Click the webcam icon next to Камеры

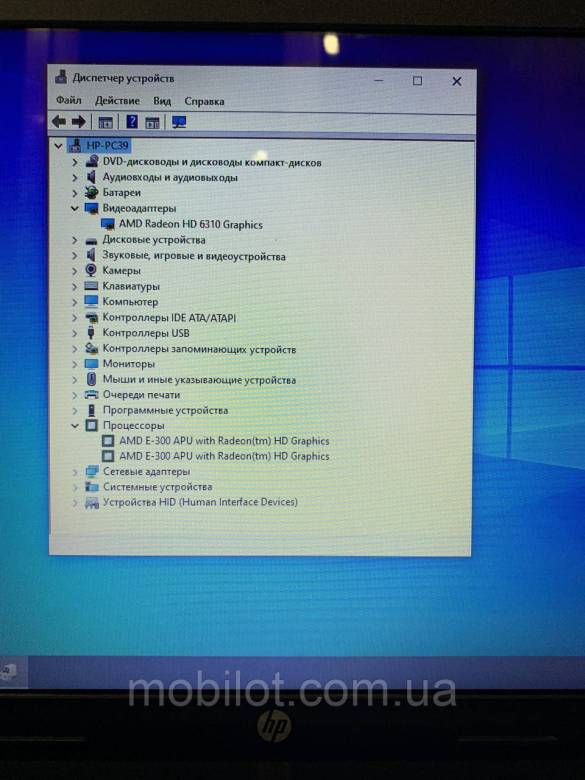pyautogui.click(x=91, y=270)
